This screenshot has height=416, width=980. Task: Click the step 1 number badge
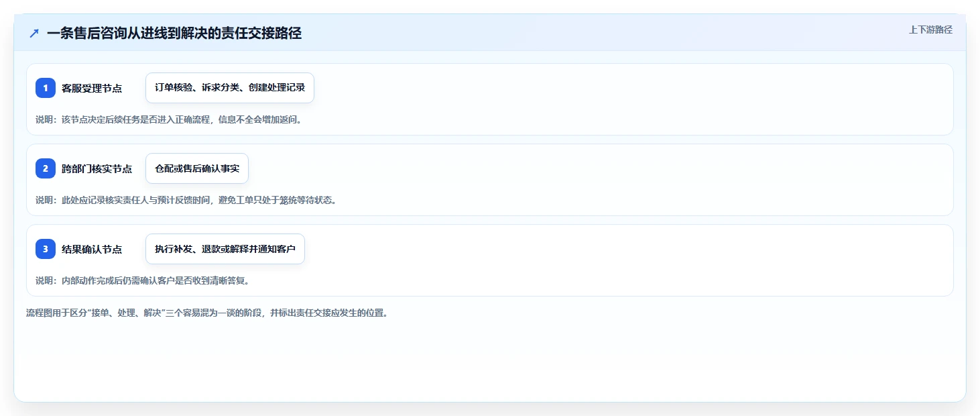(46, 88)
